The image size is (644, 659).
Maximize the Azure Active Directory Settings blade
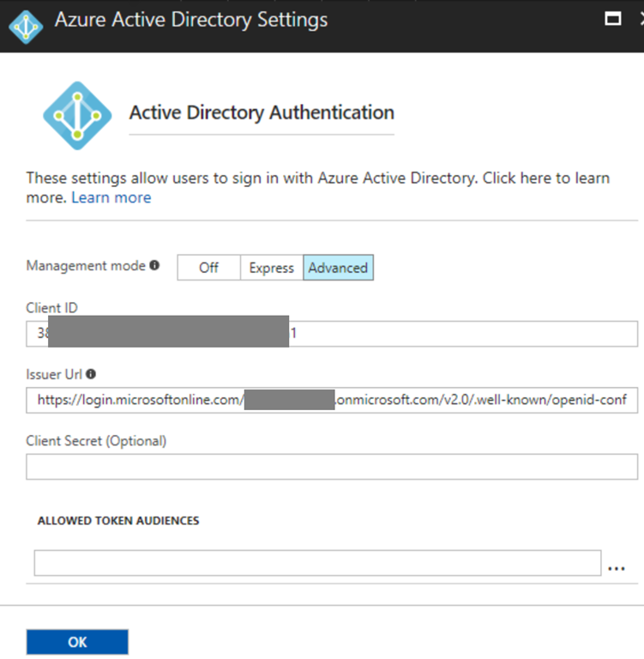tap(612, 20)
